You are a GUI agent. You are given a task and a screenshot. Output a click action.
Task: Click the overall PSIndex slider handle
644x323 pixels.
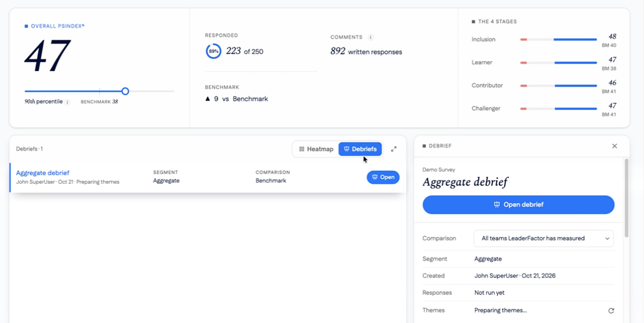[x=125, y=91]
